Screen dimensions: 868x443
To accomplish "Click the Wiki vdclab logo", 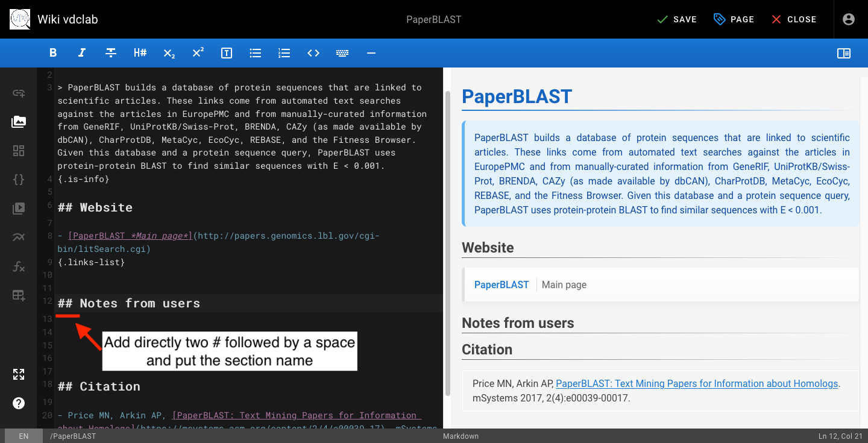I will tap(20, 19).
